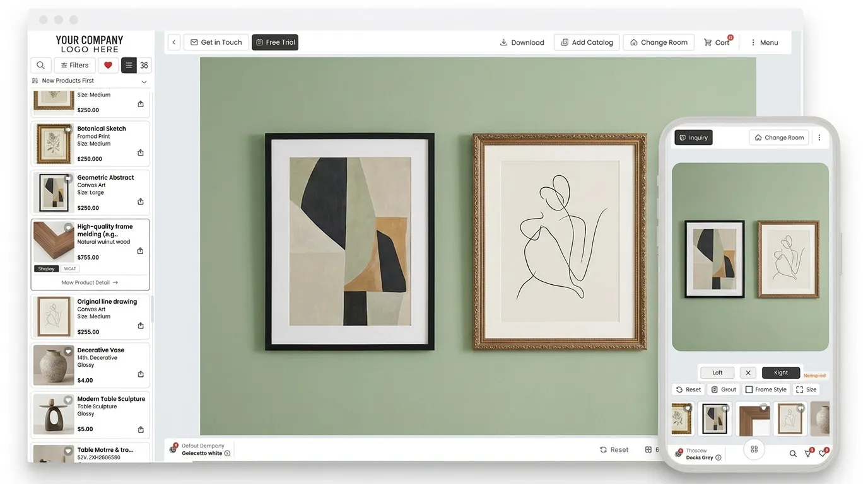The height and width of the screenshot is (484, 868).
Task: Switch to list view in the sidebar
Action: 129,65
